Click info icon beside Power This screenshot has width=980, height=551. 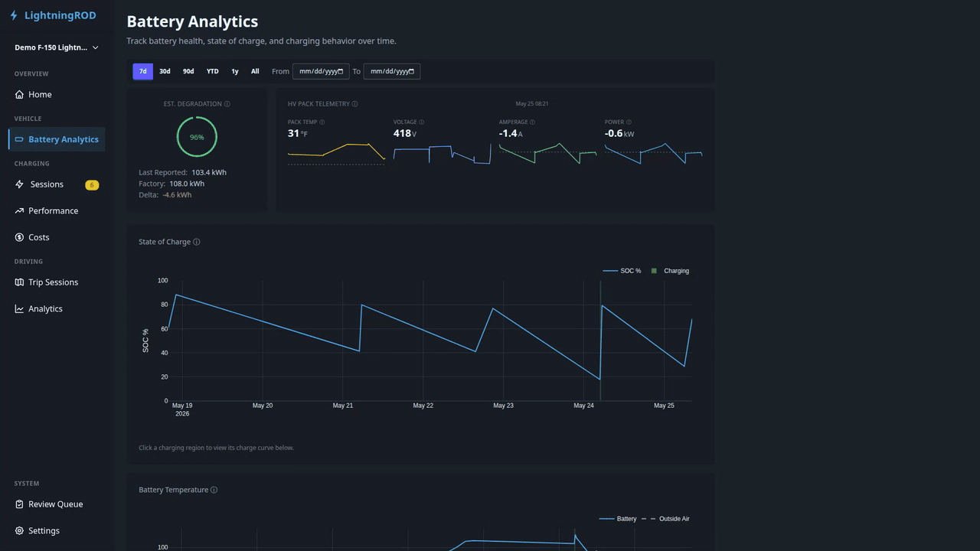pyautogui.click(x=629, y=122)
